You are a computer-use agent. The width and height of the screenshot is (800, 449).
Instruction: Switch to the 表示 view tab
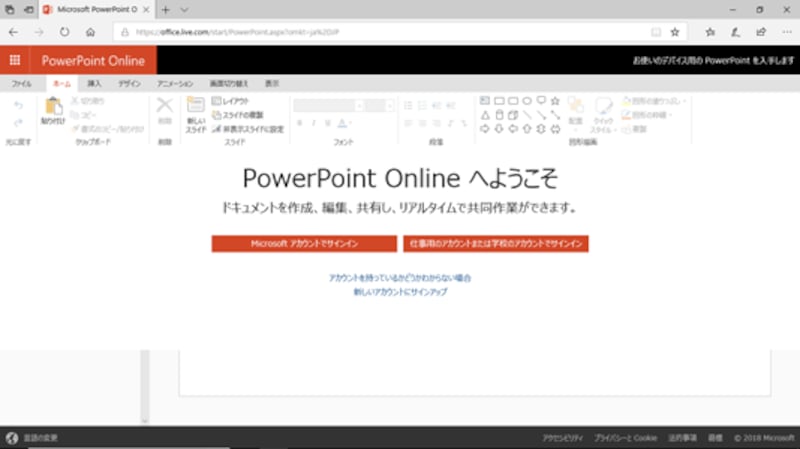coord(272,83)
